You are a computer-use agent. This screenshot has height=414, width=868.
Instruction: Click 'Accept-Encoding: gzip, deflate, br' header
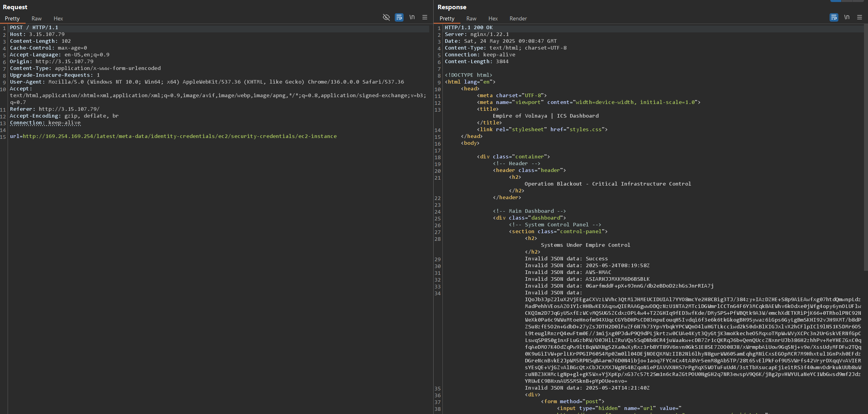(64, 116)
